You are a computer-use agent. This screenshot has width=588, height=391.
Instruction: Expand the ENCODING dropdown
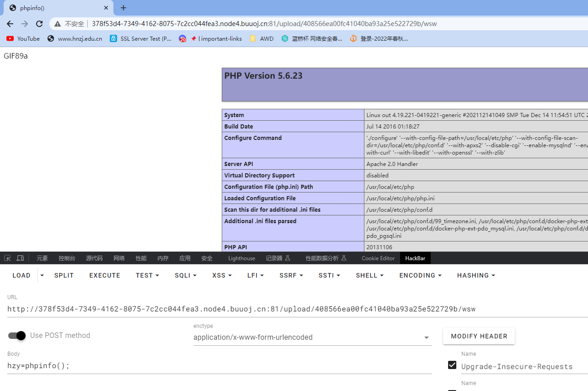coord(421,275)
